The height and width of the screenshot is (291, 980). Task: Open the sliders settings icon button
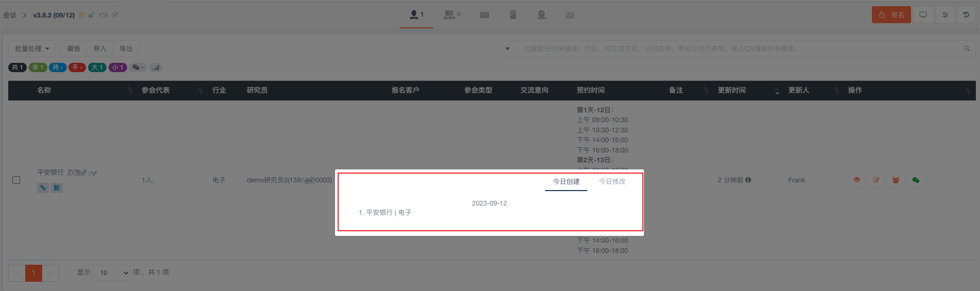tap(945, 15)
